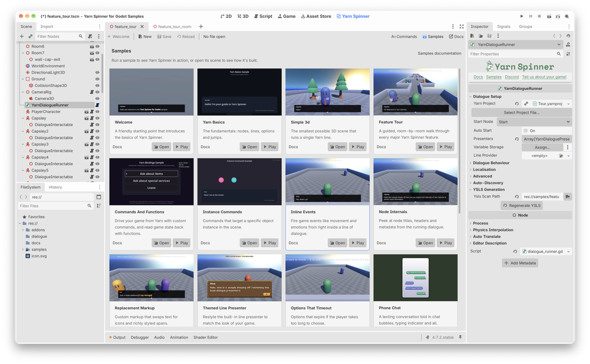
Task: Switch to the 3D workspace
Action: (243, 17)
